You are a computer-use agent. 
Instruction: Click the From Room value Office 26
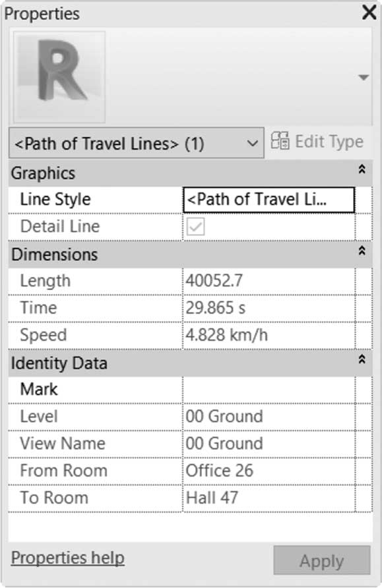[220, 471]
